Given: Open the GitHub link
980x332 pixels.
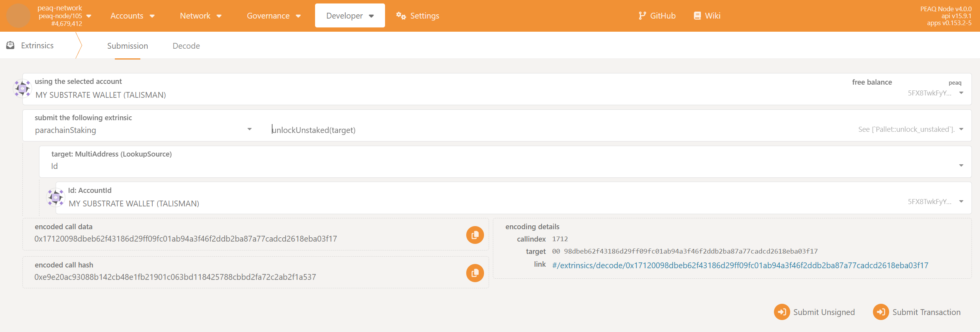Looking at the screenshot, I should [657, 16].
